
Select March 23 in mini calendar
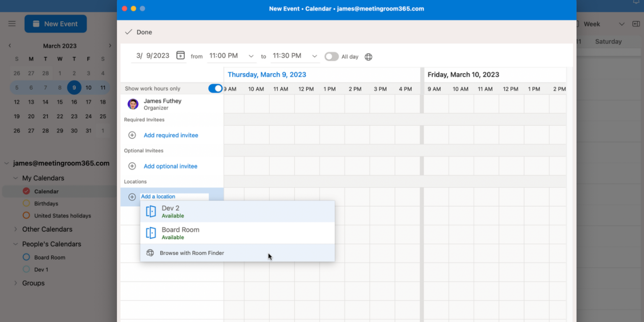click(74, 116)
